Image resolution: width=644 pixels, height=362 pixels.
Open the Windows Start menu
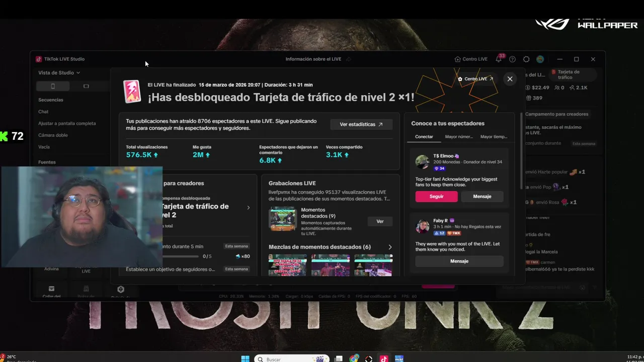pyautogui.click(x=245, y=358)
